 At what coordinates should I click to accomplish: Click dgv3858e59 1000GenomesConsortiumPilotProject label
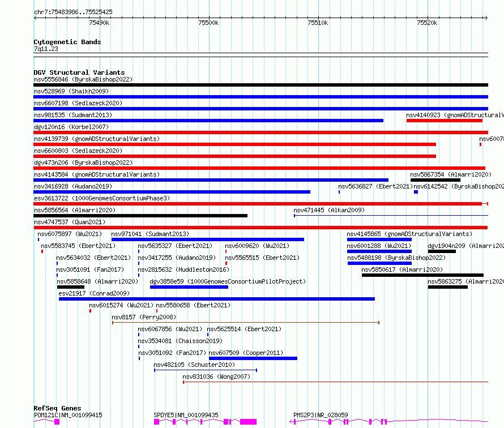(x=228, y=281)
